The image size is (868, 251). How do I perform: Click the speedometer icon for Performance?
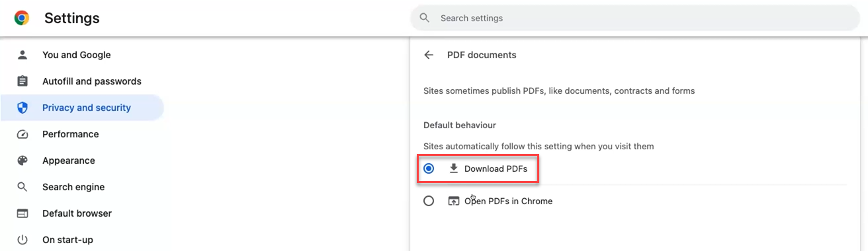22,134
